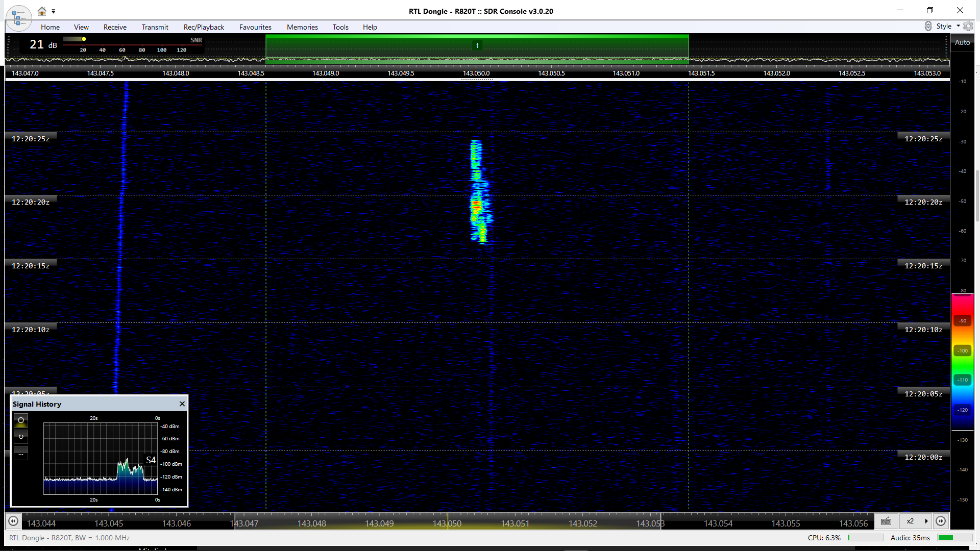Open the Style dropdown menu

click(948, 26)
